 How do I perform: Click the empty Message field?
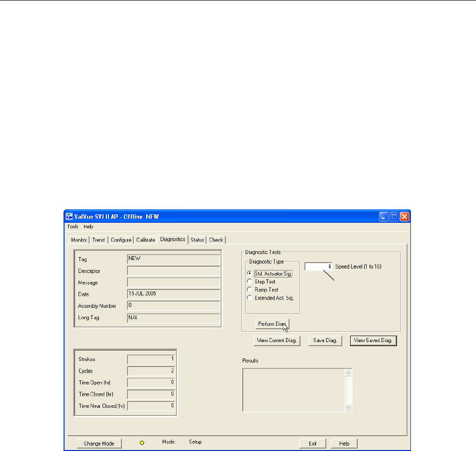coord(174,282)
